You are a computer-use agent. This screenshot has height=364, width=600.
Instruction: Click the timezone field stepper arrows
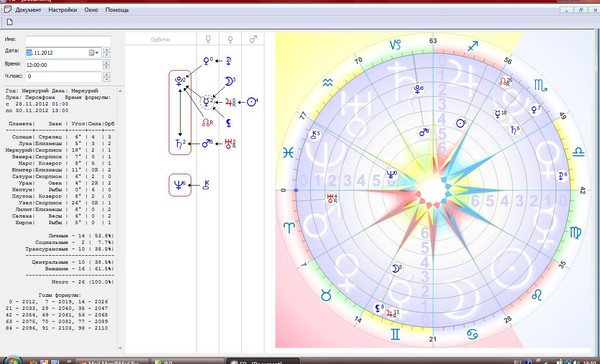tap(107, 77)
